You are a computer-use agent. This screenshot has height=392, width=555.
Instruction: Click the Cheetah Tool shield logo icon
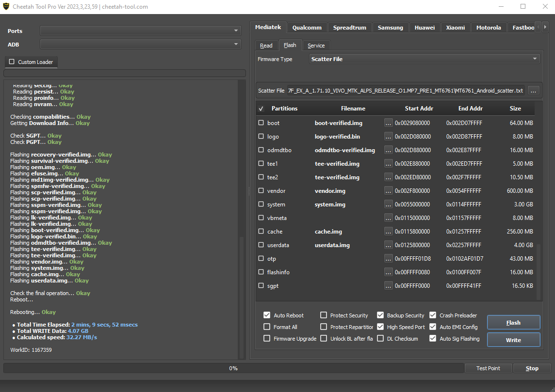pos(5,6)
